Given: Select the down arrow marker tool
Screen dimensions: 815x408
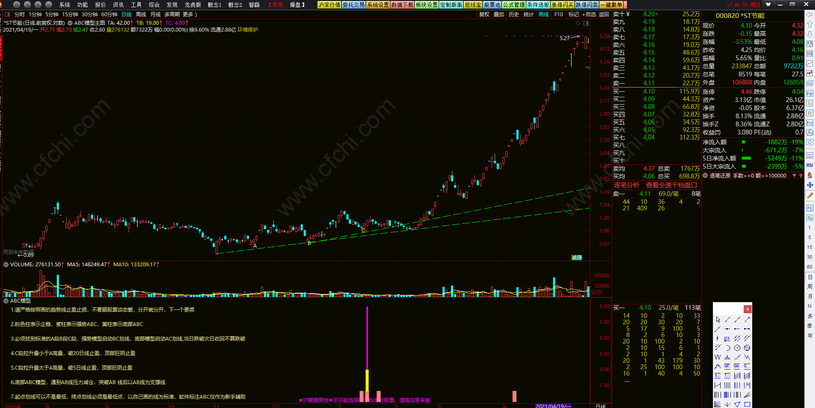Looking at the screenshot, I should click(x=727, y=404).
